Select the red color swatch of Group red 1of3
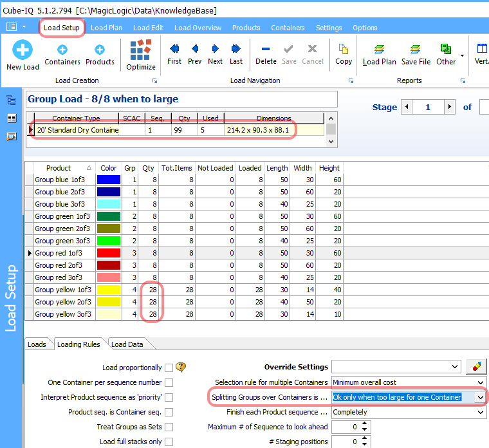This screenshot has height=448, width=489. pyautogui.click(x=108, y=253)
